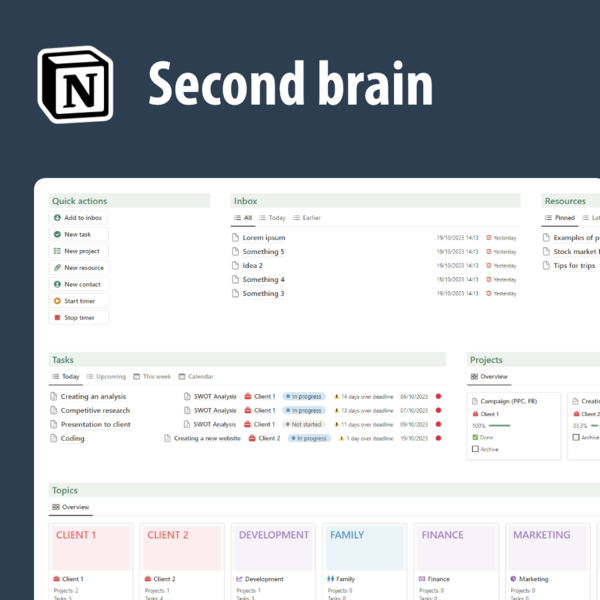Click the Client 2 icon in Coding row
The image size is (600, 600).
[x=252, y=438]
